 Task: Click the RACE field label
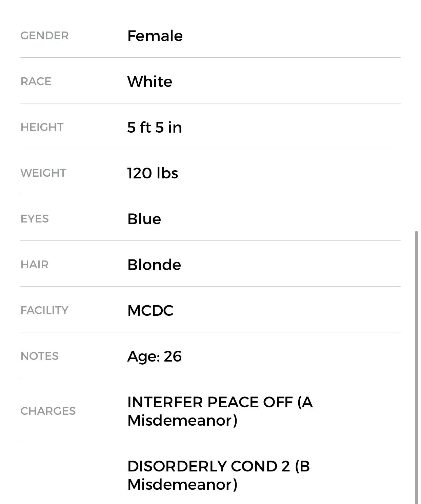click(x=36, y=81)
